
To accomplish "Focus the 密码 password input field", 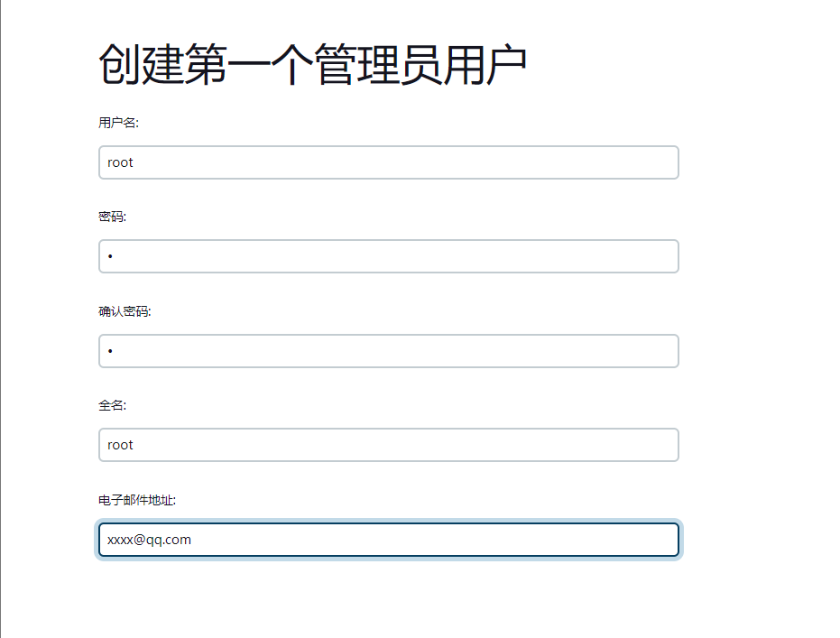I will tap(388, 256).
